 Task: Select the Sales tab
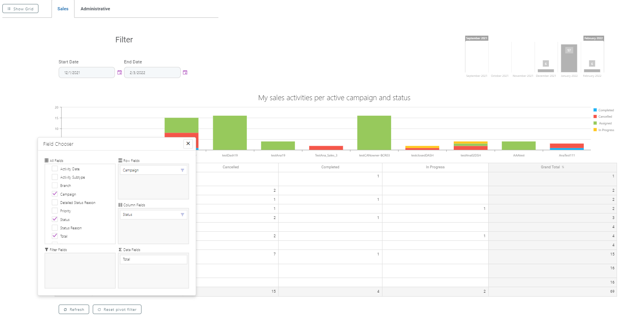pos(63,9)
